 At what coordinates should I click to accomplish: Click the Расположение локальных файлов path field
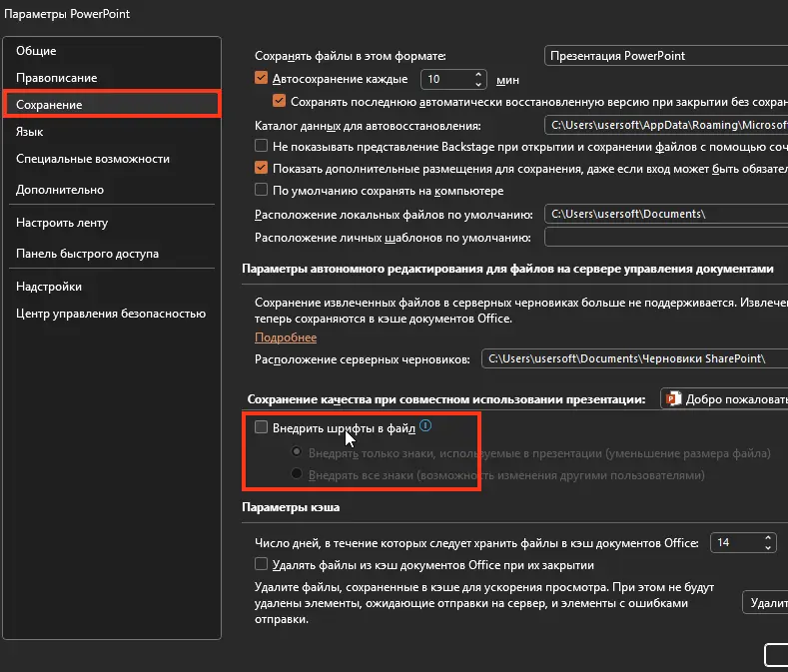click(x=665, y=214)
